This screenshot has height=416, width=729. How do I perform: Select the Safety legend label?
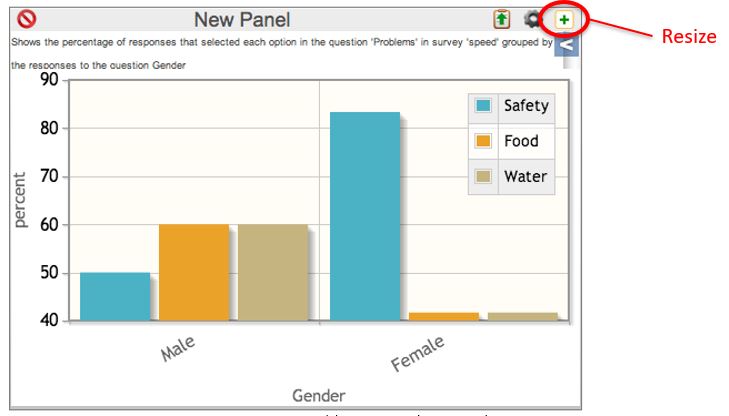click(x=525, y=106)
